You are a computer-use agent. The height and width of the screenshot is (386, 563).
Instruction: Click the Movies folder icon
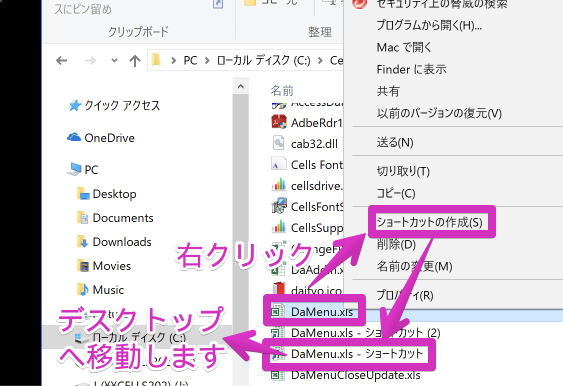coord(83,266)
